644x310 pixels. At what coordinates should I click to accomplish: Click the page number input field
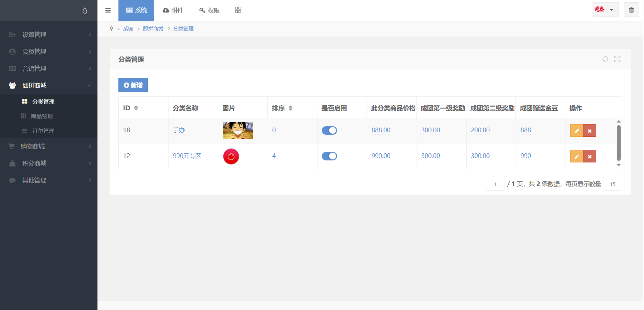pos(495,184)
